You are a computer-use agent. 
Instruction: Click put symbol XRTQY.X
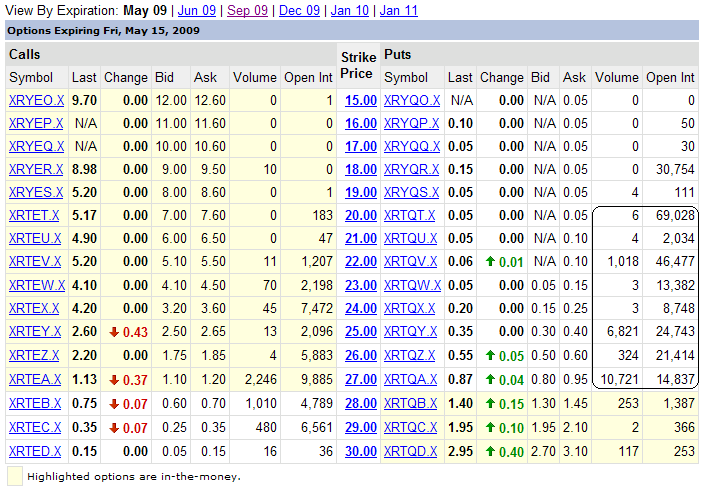coord(410,331)
